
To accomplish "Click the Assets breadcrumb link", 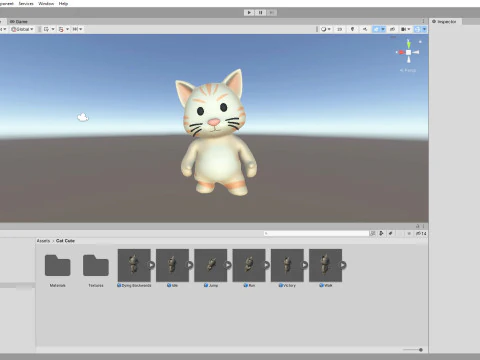I will (43, 241).
